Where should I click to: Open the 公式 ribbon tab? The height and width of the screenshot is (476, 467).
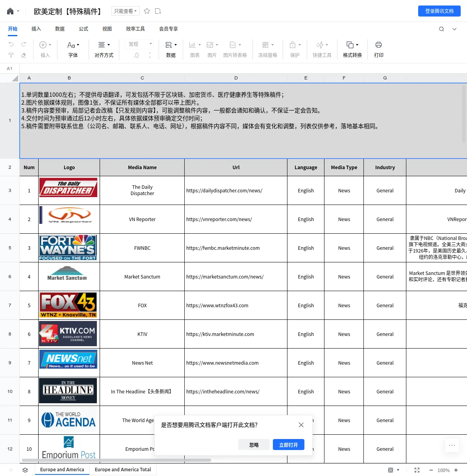(83, 29)
